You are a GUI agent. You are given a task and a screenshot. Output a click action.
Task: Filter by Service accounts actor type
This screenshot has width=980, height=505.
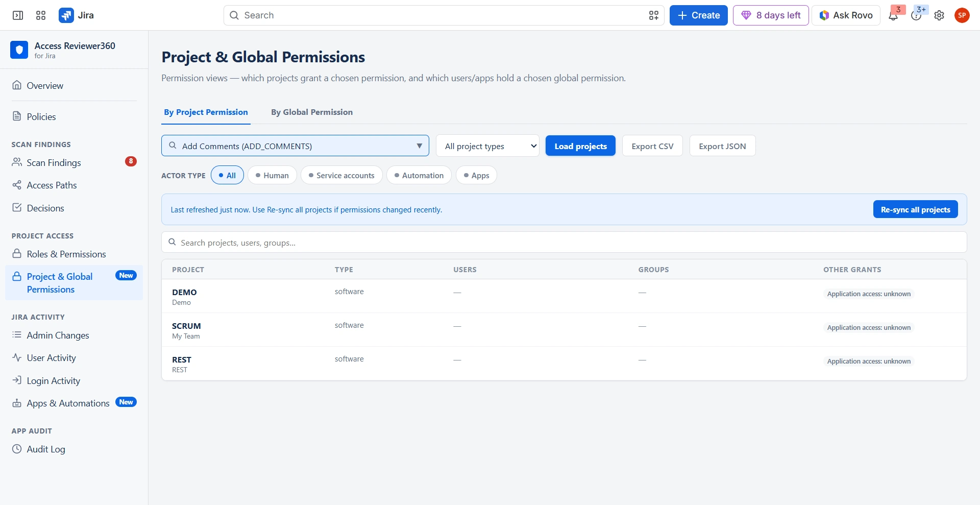(341, 175)
